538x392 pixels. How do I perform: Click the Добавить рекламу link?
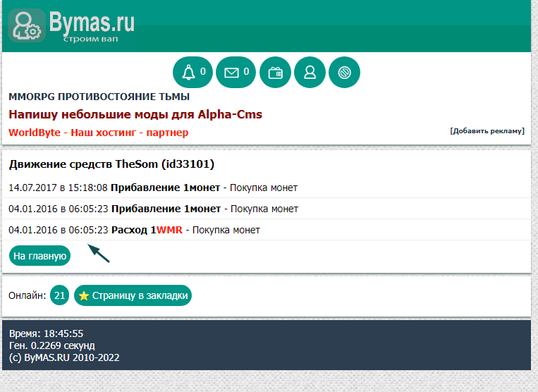click(487, 131)
